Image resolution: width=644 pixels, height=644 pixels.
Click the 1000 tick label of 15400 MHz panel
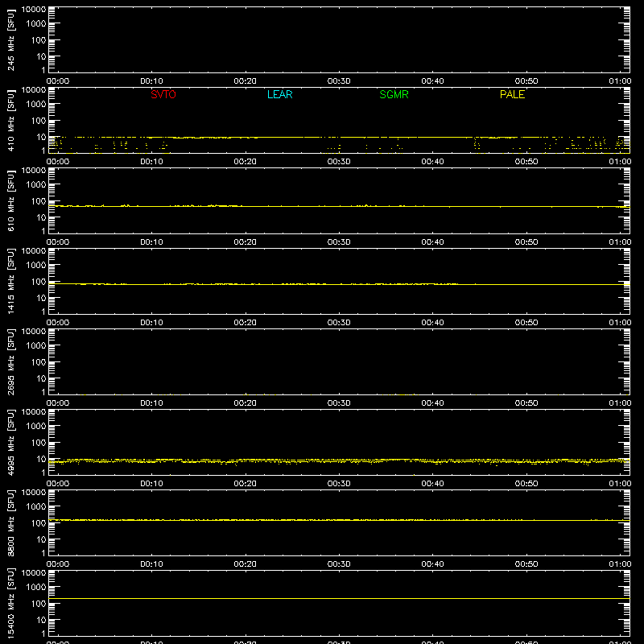pyautogui.click(x=36, y=588)
